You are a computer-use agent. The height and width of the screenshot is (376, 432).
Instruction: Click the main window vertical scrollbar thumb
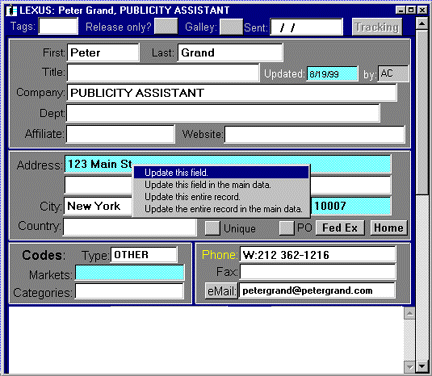422,112
